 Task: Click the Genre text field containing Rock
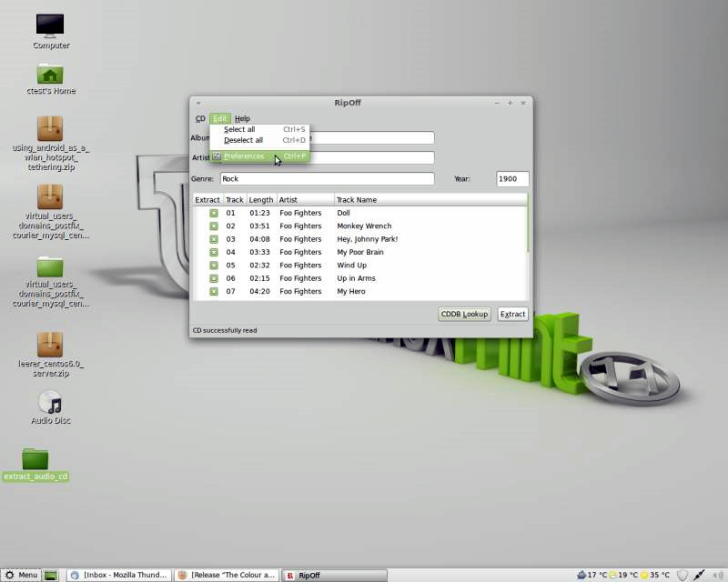327,179
